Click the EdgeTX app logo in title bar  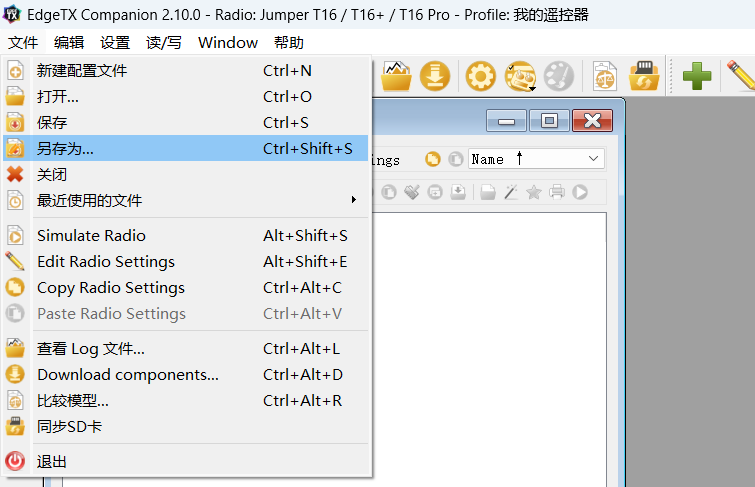coord(12,14)
